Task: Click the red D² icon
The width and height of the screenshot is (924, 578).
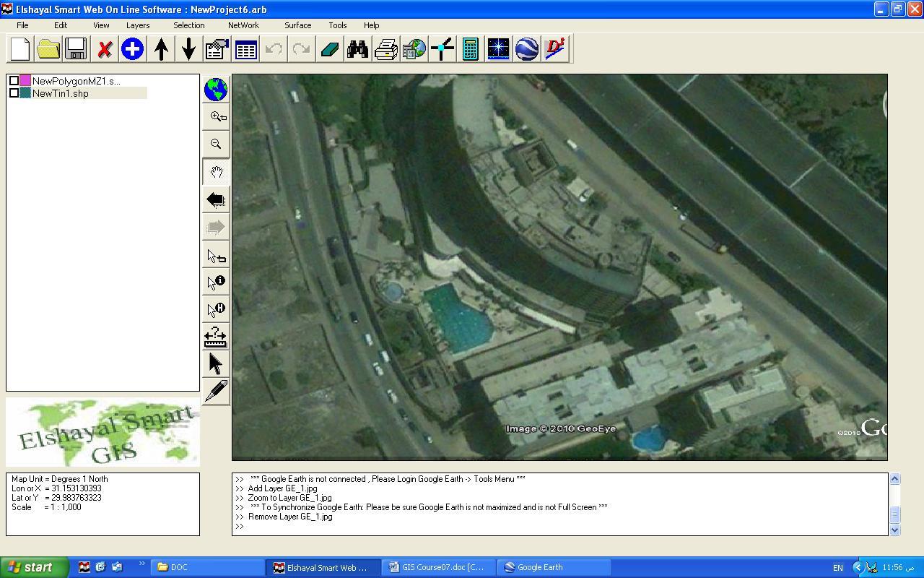Action: click(555, 49)
